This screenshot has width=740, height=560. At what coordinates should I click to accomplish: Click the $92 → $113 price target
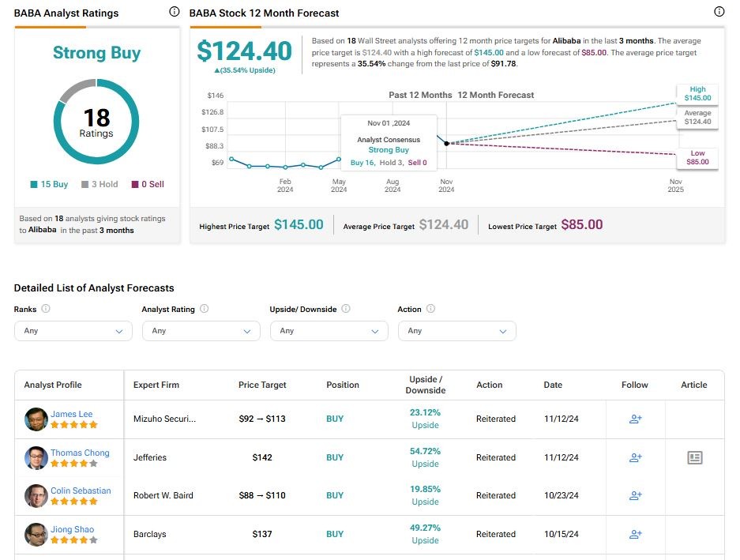click(x=262, y=419)
